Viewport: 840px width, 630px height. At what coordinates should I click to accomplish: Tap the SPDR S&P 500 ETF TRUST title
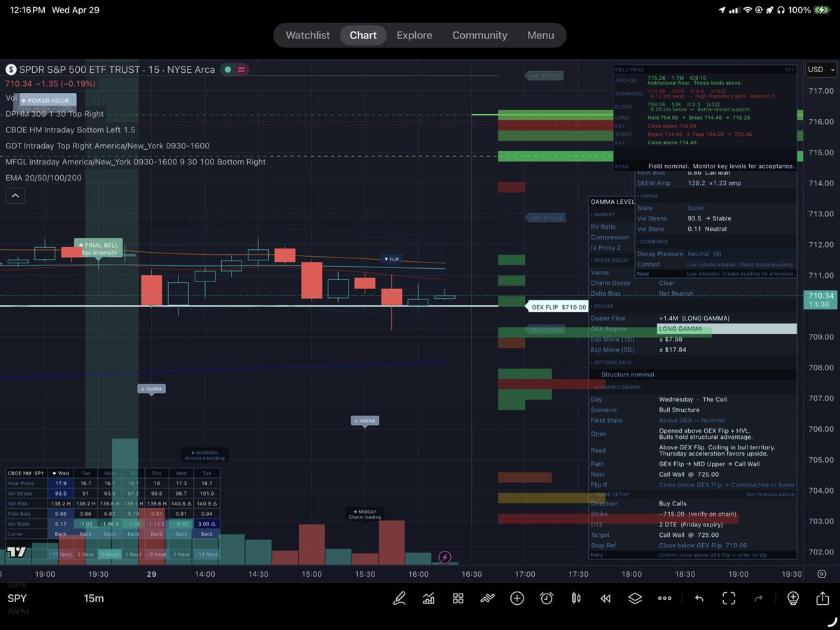pyautogui.click(x=80, y=69)
